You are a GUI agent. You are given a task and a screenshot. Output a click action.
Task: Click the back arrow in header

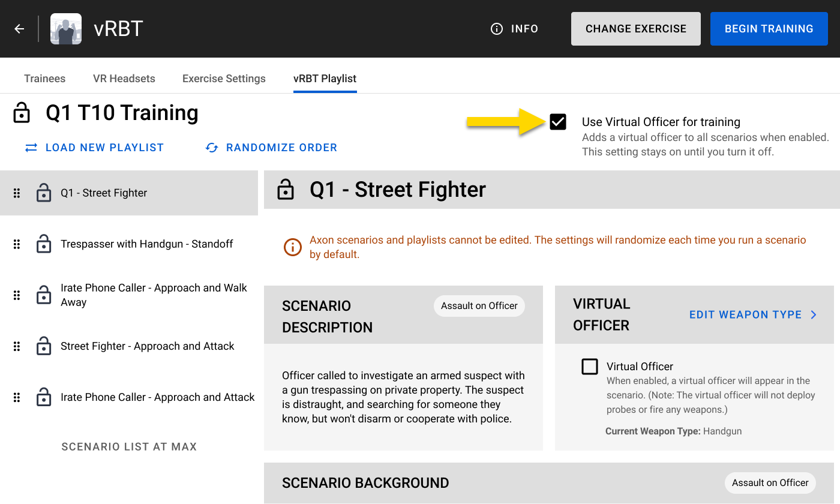point(19,29)
